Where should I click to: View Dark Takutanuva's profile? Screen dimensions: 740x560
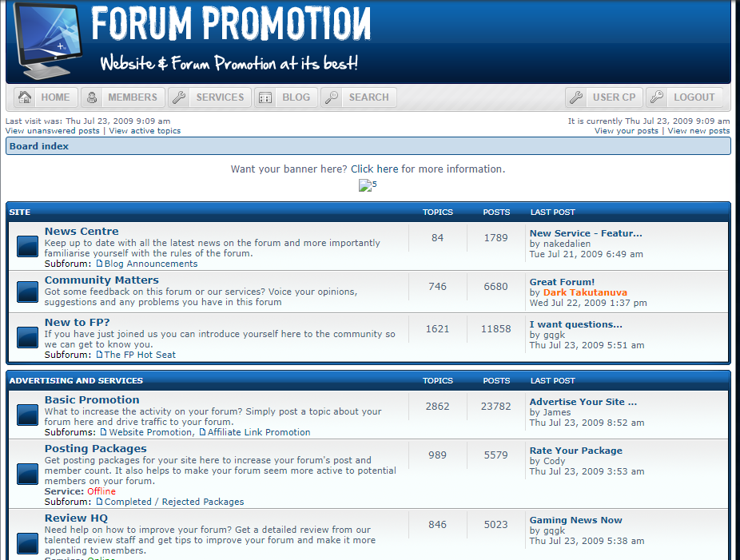coord(585,292)
